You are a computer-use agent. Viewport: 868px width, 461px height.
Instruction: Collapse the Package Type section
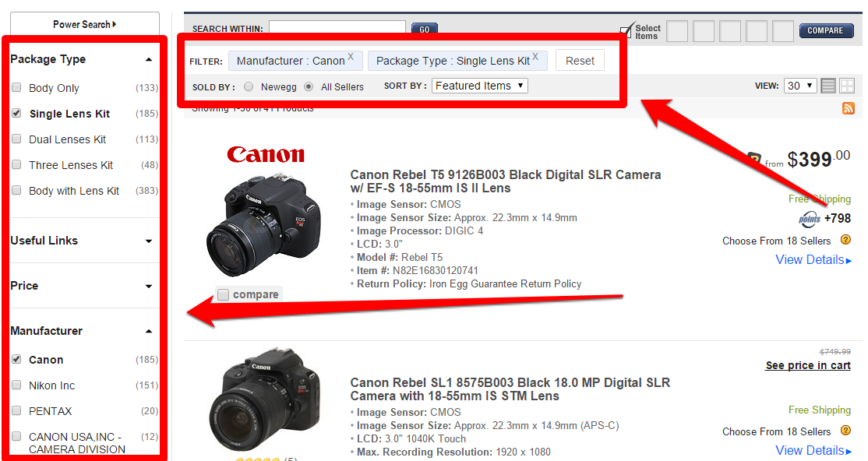(148, 59)
